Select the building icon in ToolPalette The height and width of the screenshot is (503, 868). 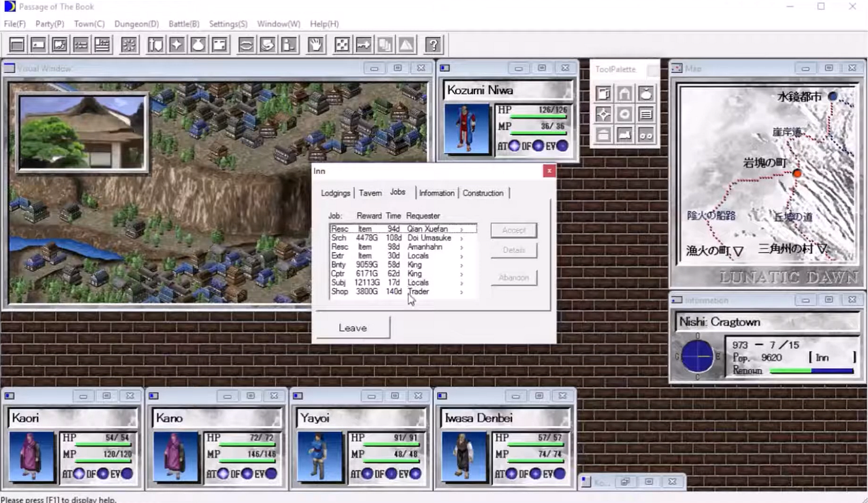point(603,134)
